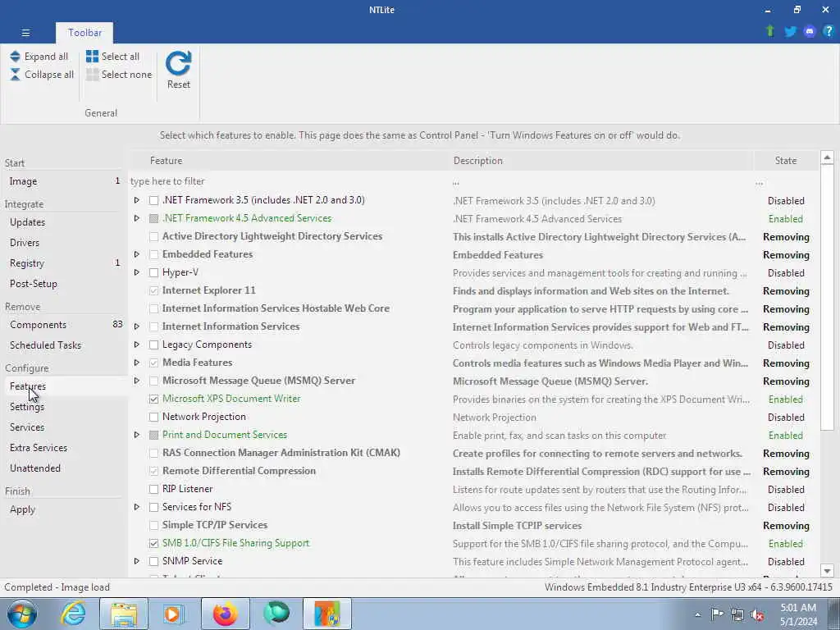Open File Explorer from taskbar
Screen dimensions: 840x630
[124, 614]
